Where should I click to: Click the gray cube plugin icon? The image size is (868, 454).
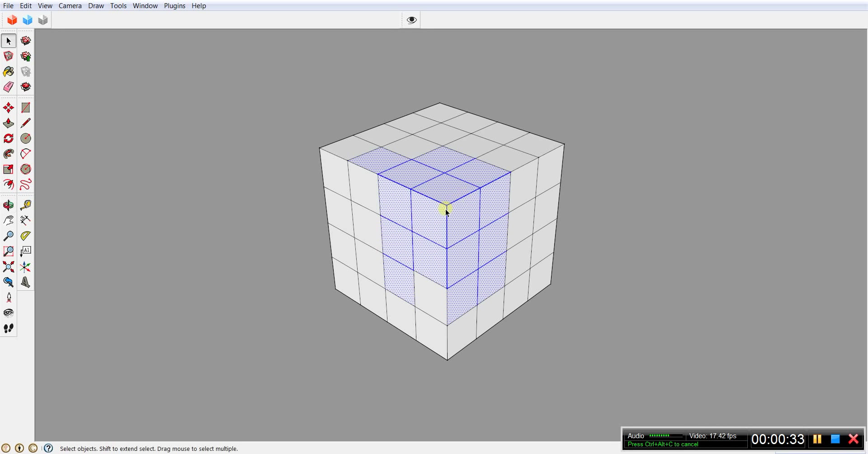coord(43,20)
